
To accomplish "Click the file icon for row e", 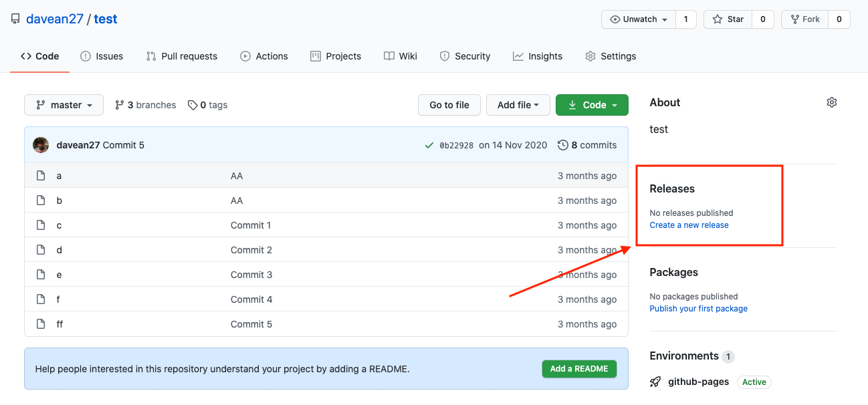I will click(x=41, y=275).
